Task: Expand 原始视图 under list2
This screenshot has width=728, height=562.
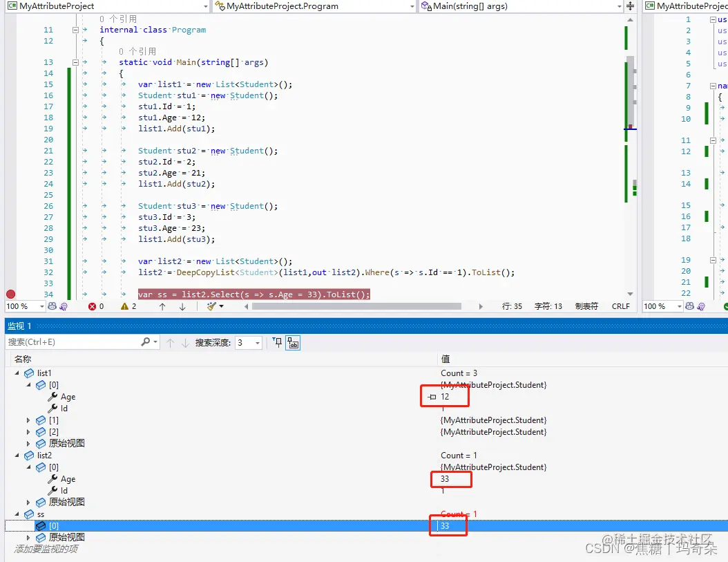Action: [28, 502]
